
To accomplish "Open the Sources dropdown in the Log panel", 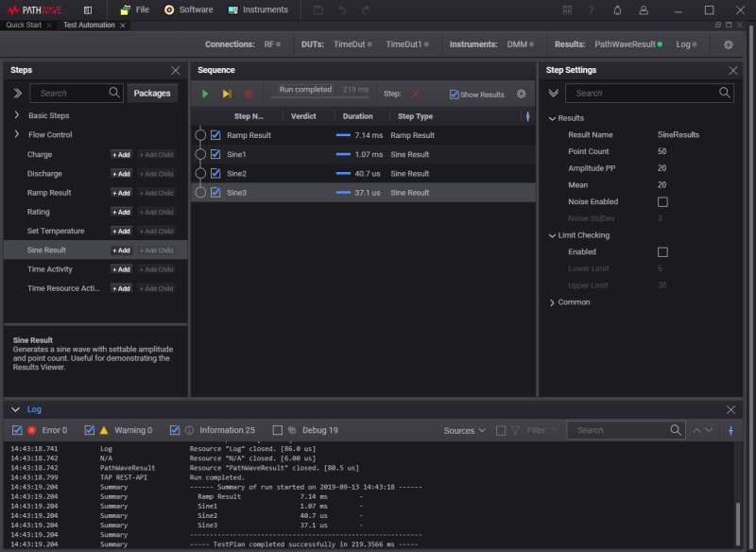I will click(x=464, y=431).
